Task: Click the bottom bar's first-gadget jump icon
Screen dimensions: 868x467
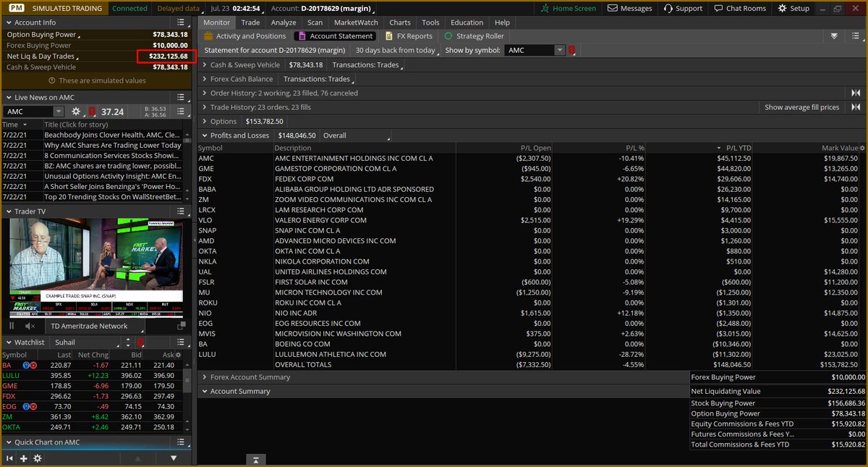Action: 9,458
